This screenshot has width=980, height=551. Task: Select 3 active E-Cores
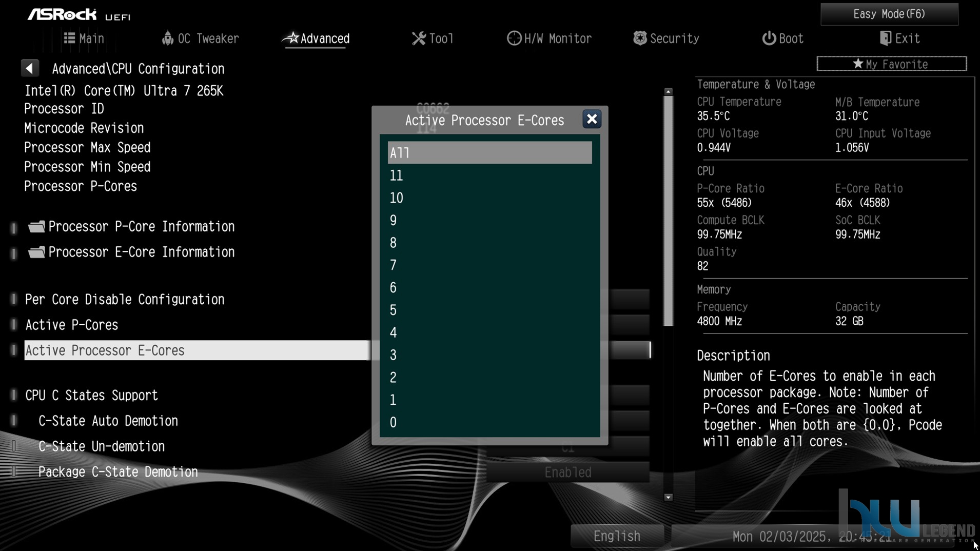[x=489, y=355]
